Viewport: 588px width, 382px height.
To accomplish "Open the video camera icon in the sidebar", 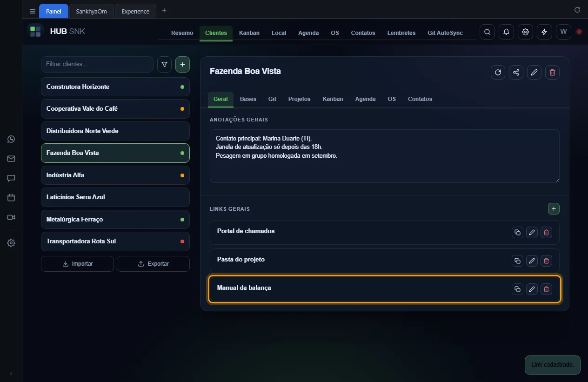I will pos(11,217).
